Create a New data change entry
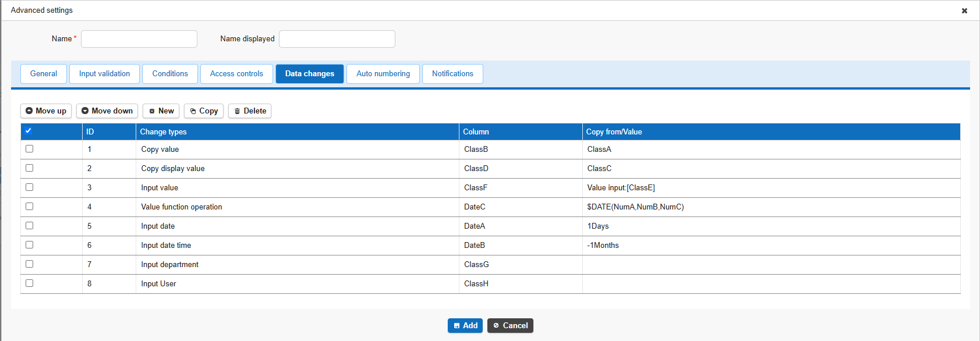 161,111
